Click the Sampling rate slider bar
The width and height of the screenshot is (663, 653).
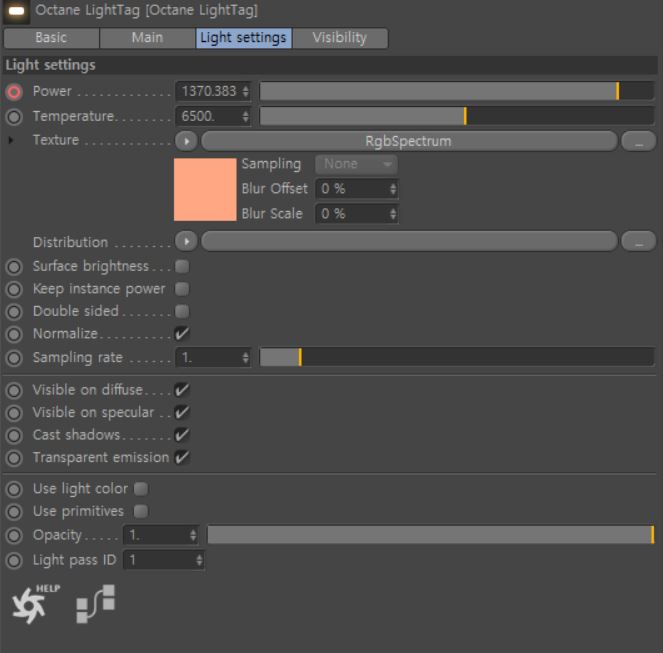pos(457,357)
